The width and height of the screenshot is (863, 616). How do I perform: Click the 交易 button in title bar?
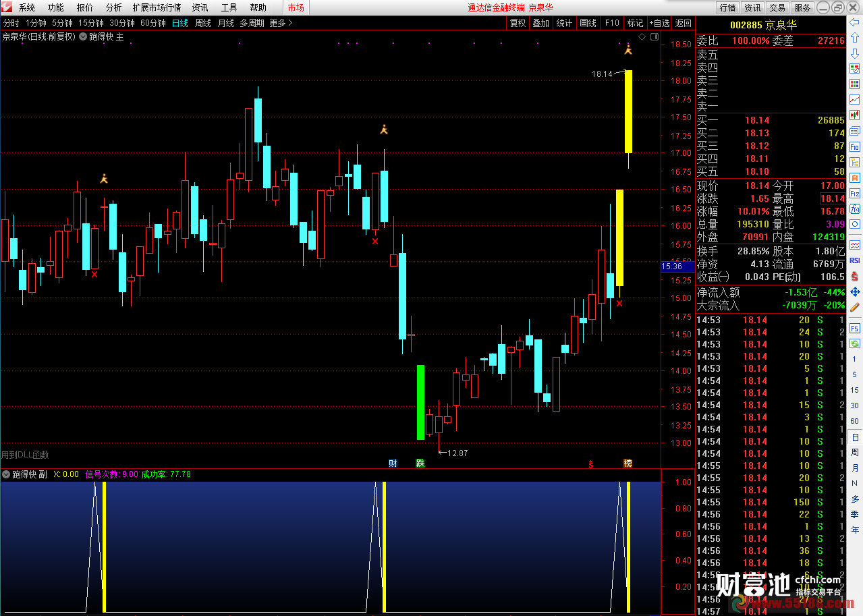[777, 7]
